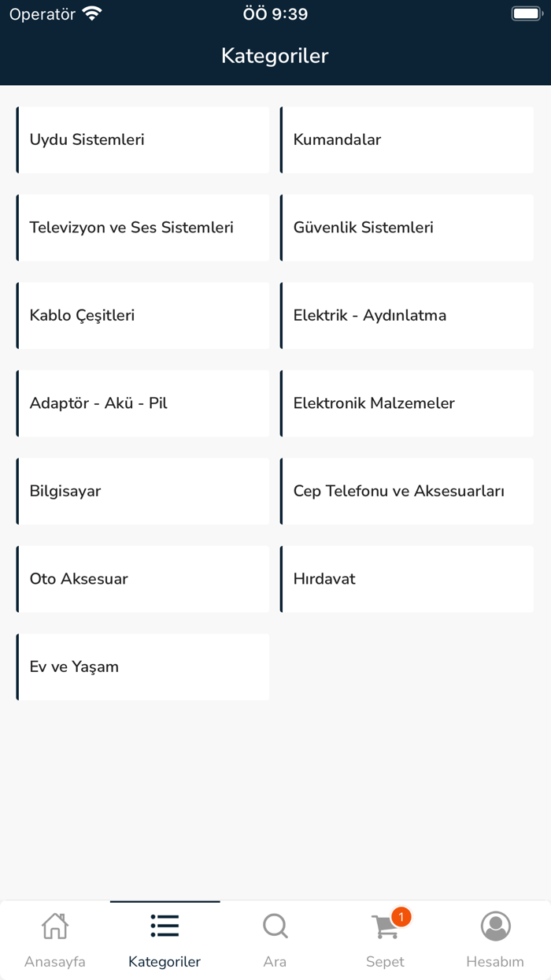
Task: Open the Uydu Sistemleri category
Action: [142, 139]
